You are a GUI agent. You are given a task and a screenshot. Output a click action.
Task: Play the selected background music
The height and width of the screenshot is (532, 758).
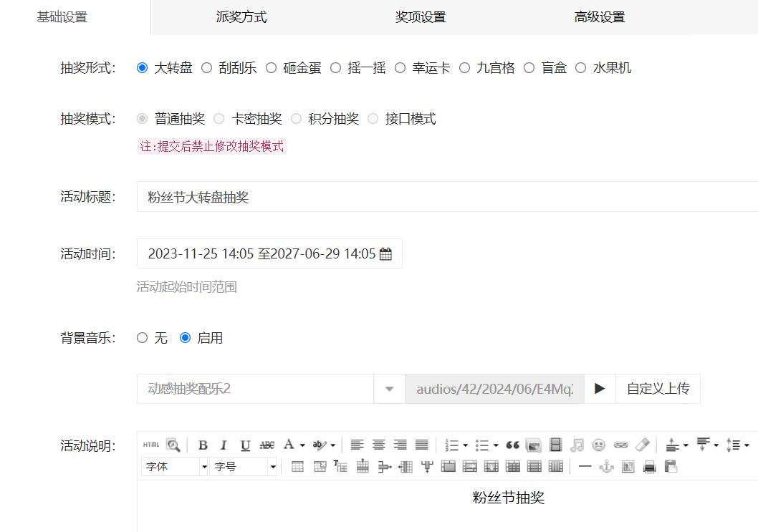(600, 389)
